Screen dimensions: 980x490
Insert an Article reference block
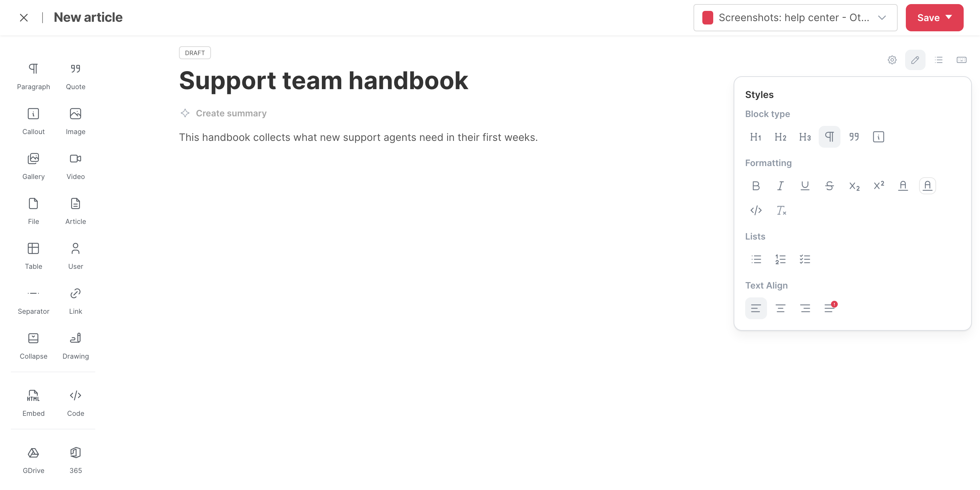point(75,211)
